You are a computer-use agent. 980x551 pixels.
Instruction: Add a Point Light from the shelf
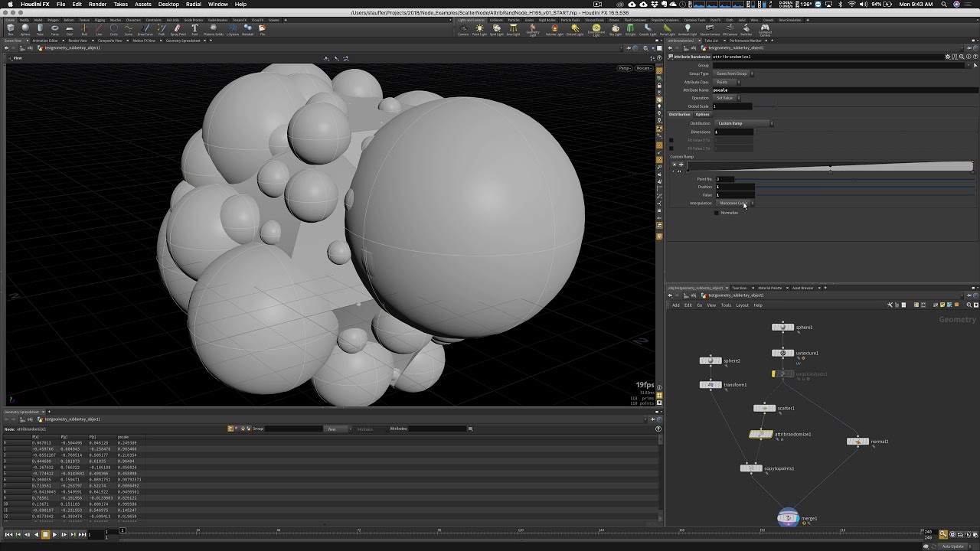click(x=479, y=29)
